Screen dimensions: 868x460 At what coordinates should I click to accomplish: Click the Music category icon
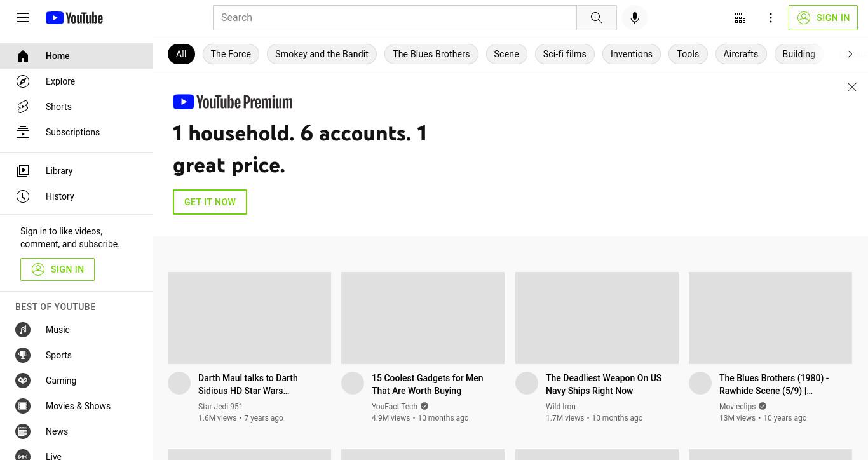pos(23,330)
